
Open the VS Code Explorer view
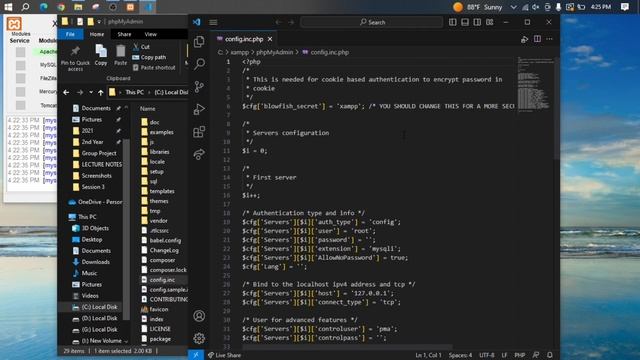199,41
